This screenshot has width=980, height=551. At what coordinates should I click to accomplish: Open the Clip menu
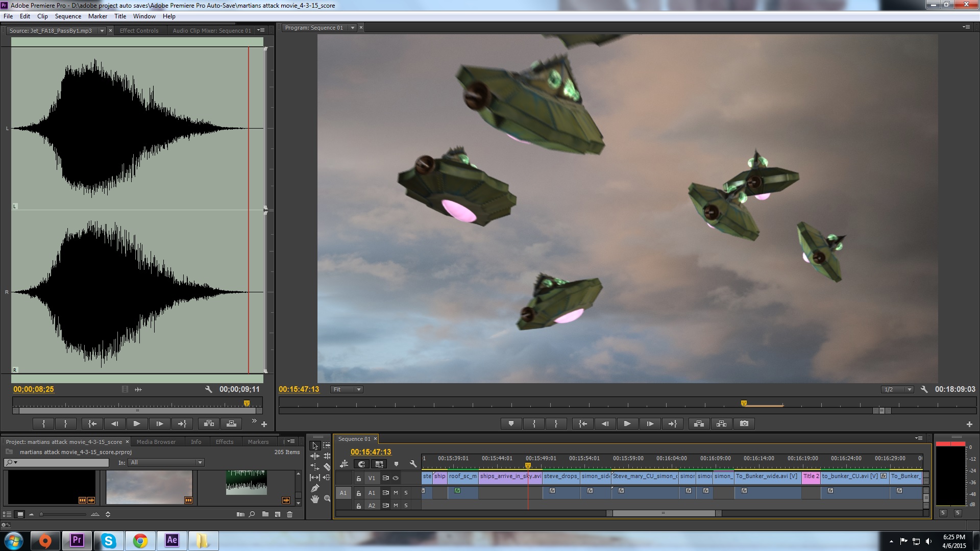click(42, 16)
